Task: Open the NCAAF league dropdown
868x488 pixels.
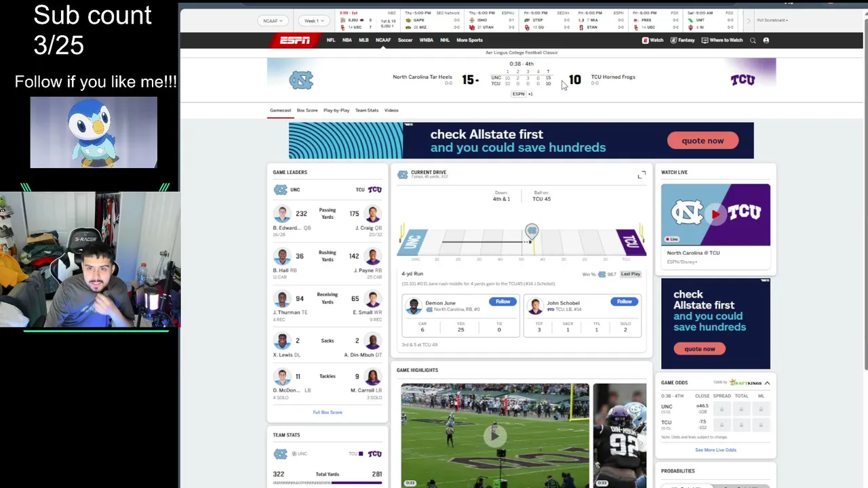Action: pos(273,21)
